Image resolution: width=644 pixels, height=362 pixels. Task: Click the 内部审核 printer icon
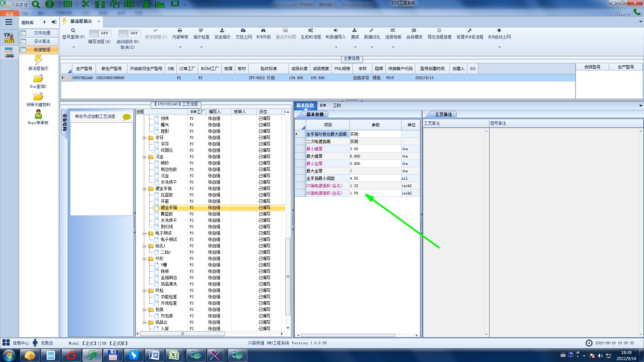[180, 31]
